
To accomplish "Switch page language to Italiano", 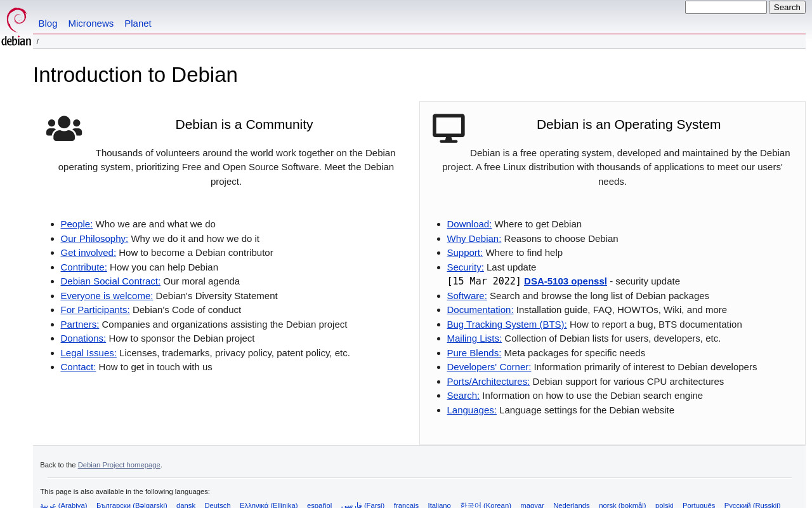I will (439, 505).
